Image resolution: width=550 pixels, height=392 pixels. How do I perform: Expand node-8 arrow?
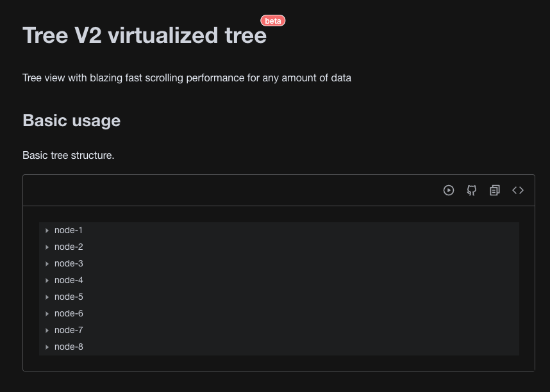47,347
